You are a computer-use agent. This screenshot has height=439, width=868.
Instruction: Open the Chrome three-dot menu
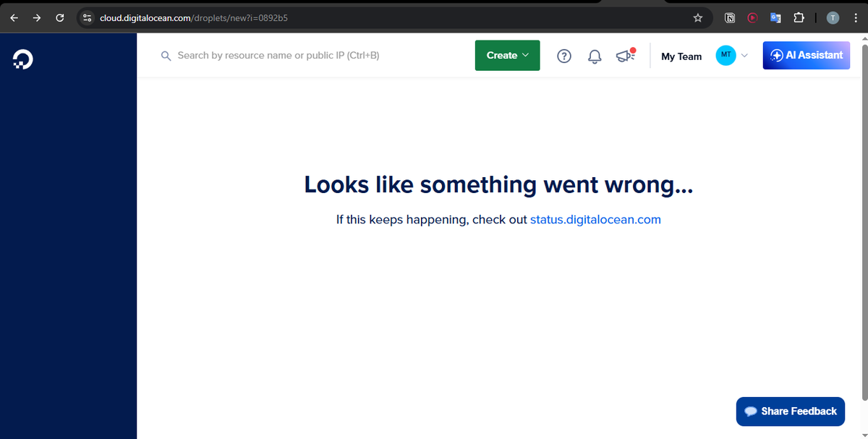click(854, 18)
